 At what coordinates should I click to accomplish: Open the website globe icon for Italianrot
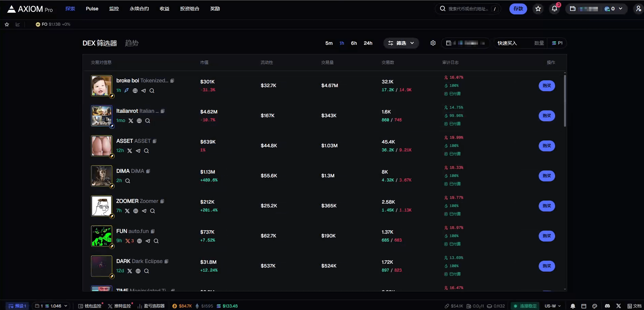click(139, 121)
